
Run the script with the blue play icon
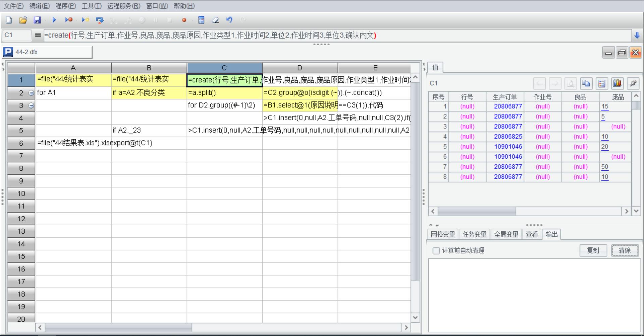[x=54, y=20]
